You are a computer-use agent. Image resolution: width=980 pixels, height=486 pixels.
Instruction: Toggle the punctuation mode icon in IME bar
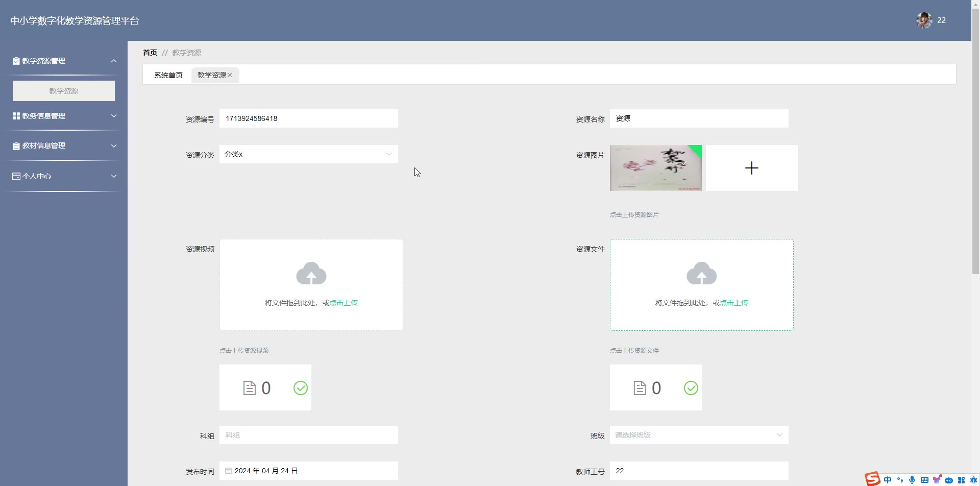point(900,480)
